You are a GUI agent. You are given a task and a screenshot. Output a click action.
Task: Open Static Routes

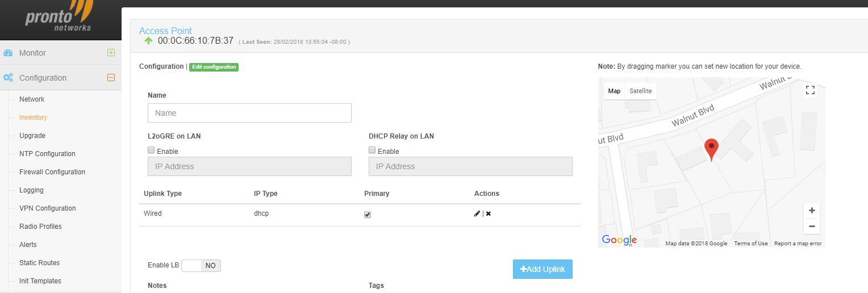(39, 263)
